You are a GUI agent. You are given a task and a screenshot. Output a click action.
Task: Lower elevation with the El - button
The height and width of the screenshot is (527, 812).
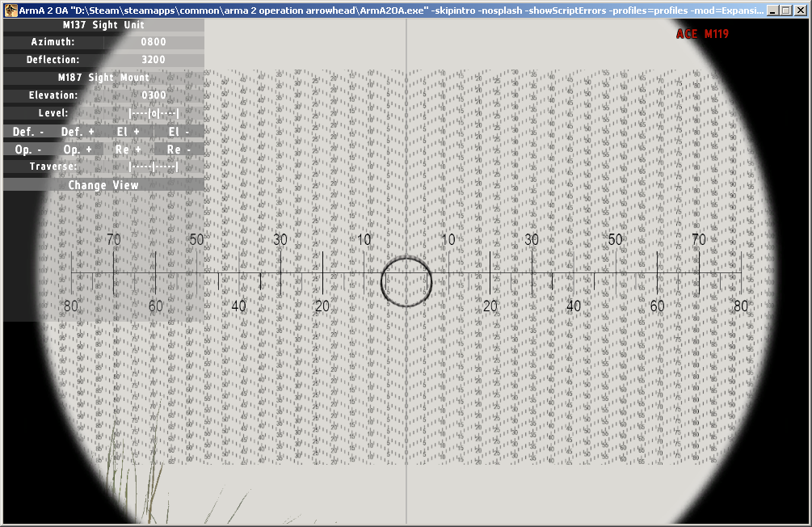(x=179, y=132)
